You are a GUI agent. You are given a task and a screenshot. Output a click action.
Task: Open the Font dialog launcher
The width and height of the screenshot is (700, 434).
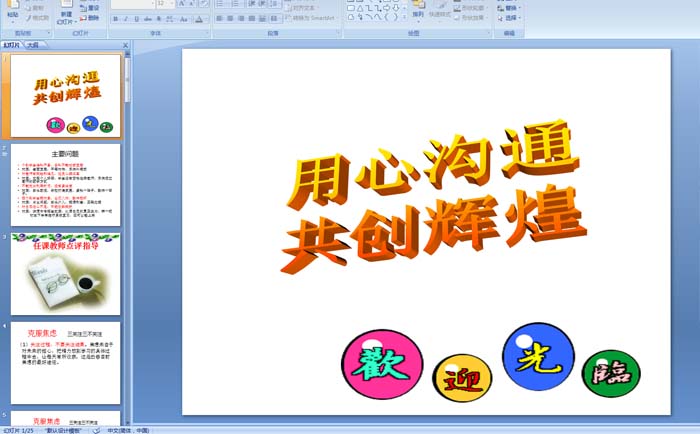coord(207,33)
